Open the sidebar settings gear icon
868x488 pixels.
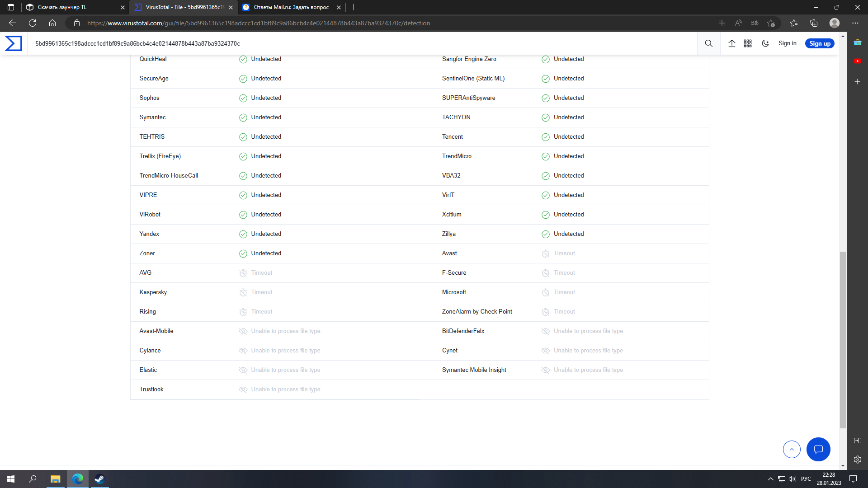click(858, 460)
